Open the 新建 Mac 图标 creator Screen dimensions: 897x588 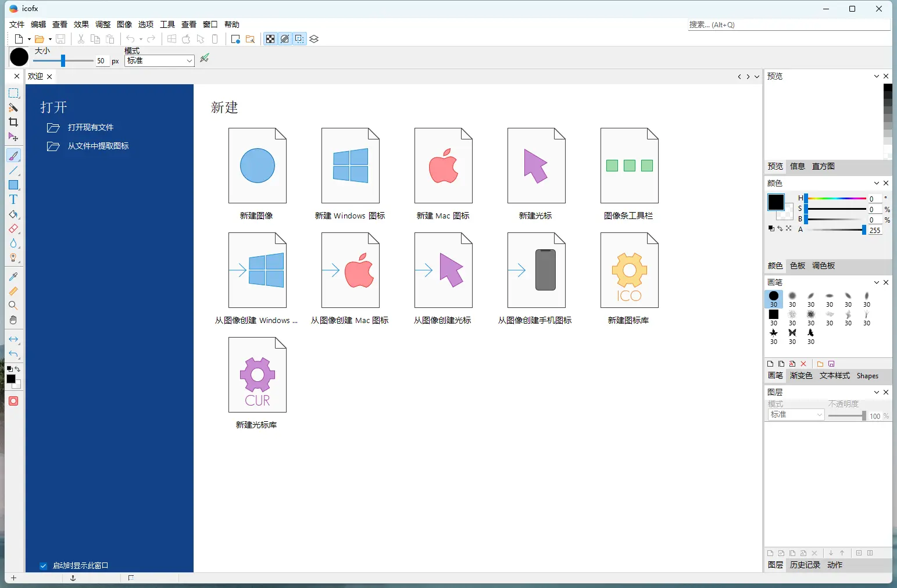coord(442,166)
